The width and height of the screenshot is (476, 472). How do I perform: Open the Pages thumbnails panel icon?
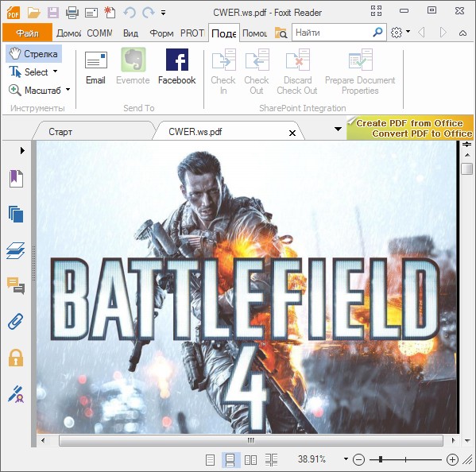click(x=16, y=215)
